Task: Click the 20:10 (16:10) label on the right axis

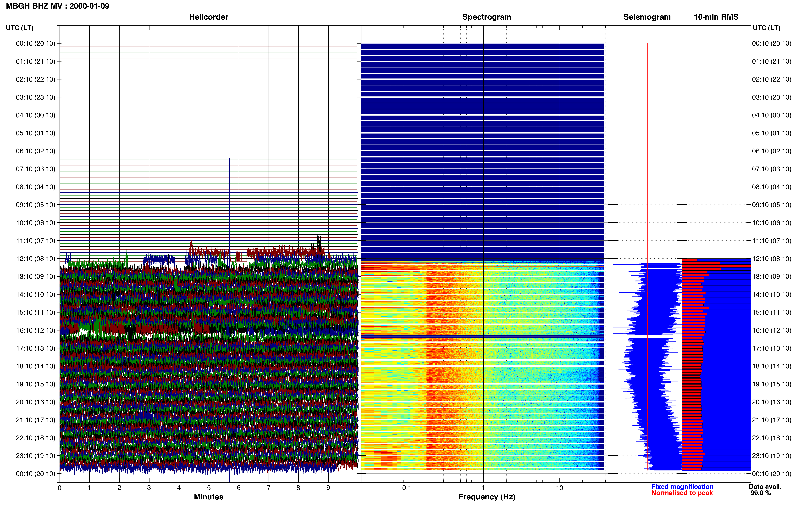Action: click(772, 402)
